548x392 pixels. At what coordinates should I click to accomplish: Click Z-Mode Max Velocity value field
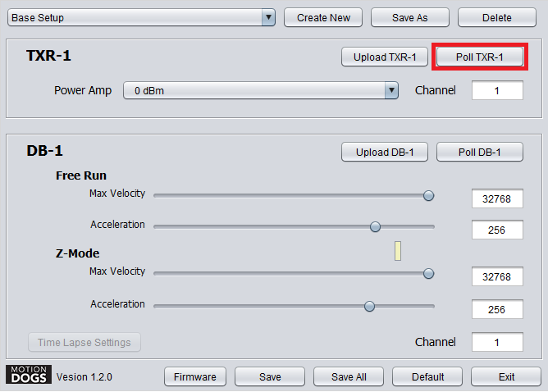(x=497, y=276)
